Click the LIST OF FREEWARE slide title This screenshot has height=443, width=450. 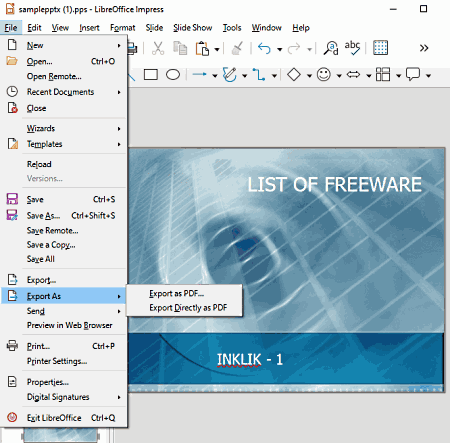334,185
